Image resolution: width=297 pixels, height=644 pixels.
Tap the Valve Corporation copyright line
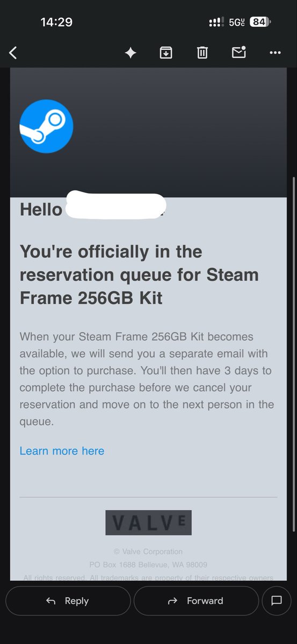coord(148,551)
